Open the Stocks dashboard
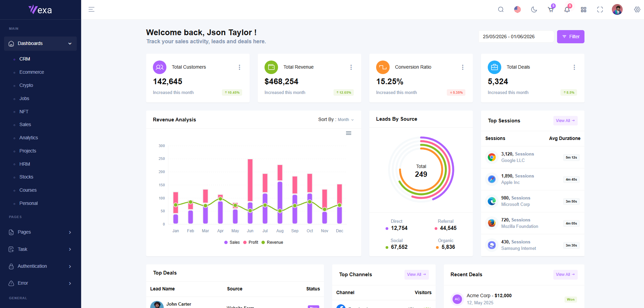 (26, 177)
